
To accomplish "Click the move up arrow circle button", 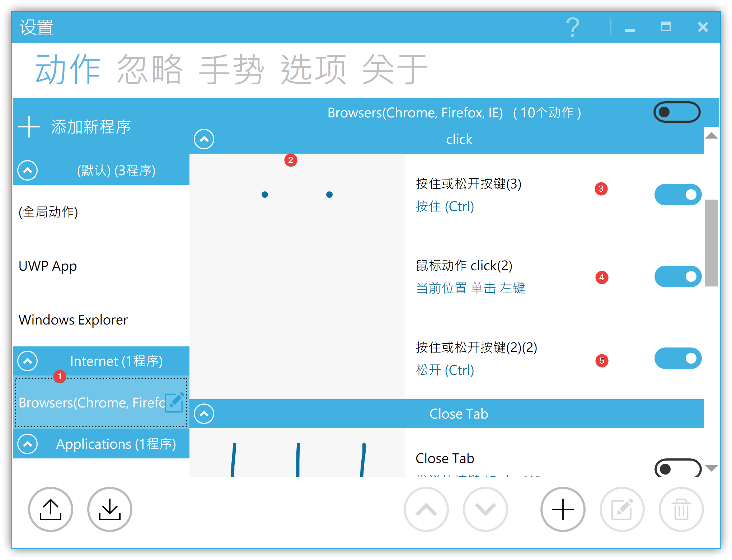I will 426,509.
